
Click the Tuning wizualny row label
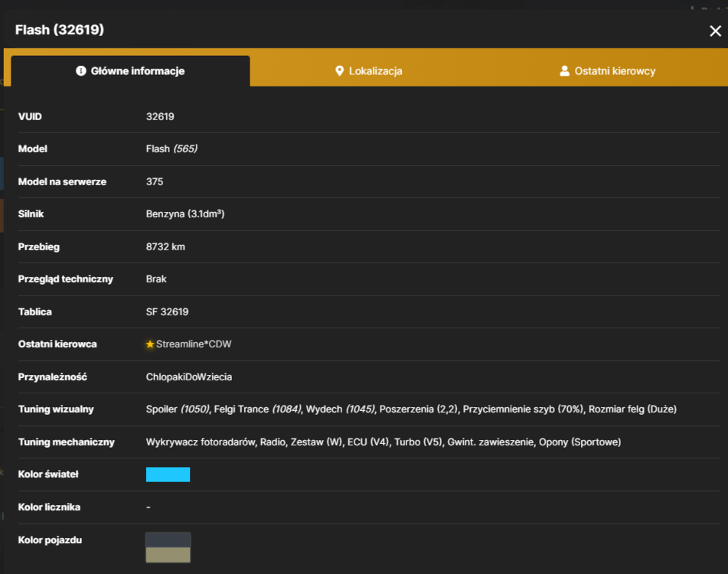(56, 409)
